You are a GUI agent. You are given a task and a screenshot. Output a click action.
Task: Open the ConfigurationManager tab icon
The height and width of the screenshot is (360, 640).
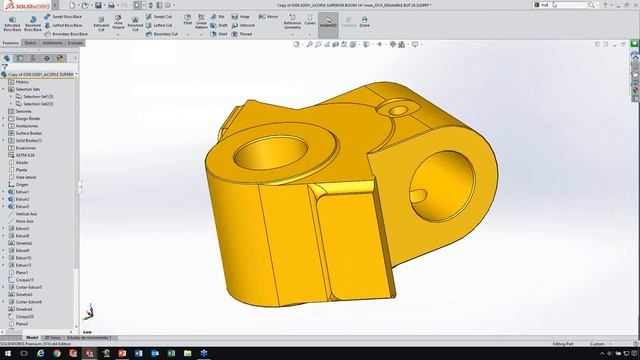(33, 58)
